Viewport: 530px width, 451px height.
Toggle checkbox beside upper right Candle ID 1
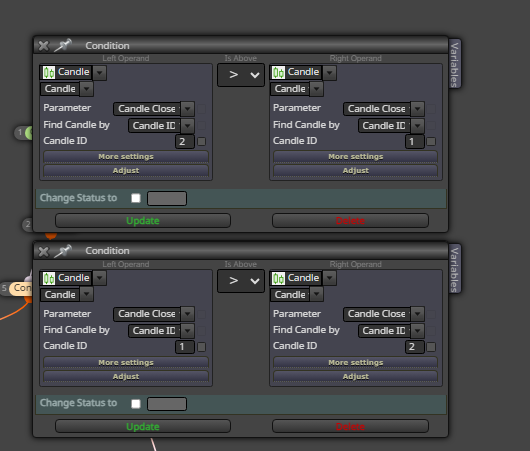(431, 141)
